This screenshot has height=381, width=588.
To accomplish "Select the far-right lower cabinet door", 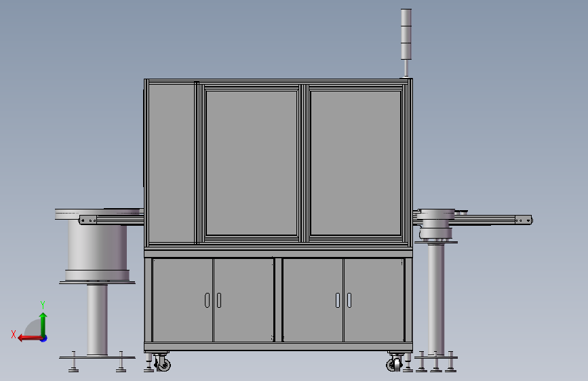I will (374, 300).
